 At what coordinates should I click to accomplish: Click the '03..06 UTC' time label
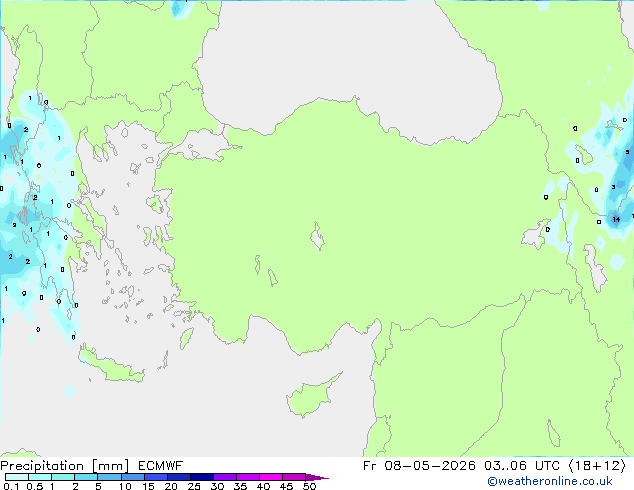pyautogui.click(x=522, y=466)
